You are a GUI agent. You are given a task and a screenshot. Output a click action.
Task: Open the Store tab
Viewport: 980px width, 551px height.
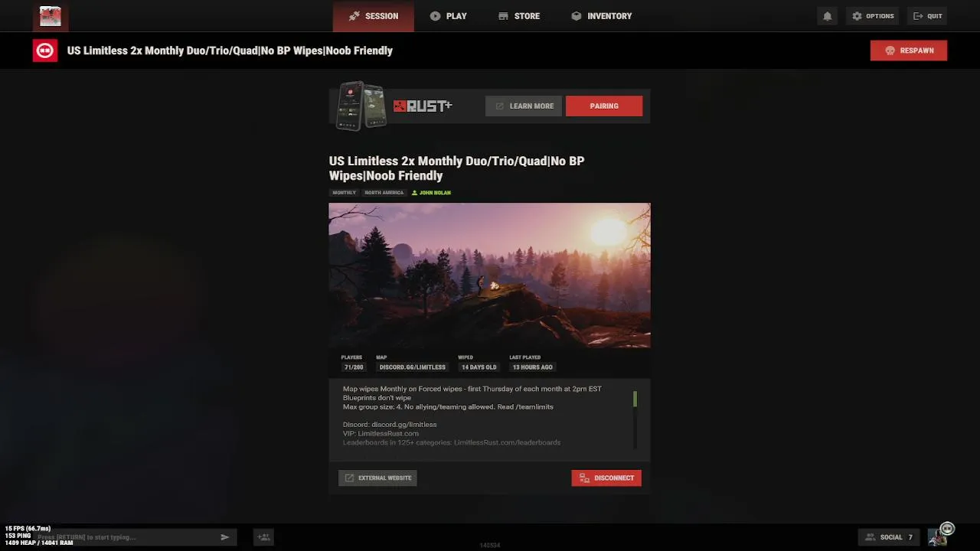click(518, 16)
